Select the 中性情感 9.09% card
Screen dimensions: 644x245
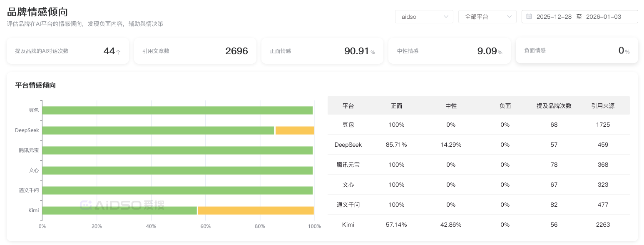tap(449, 51)
